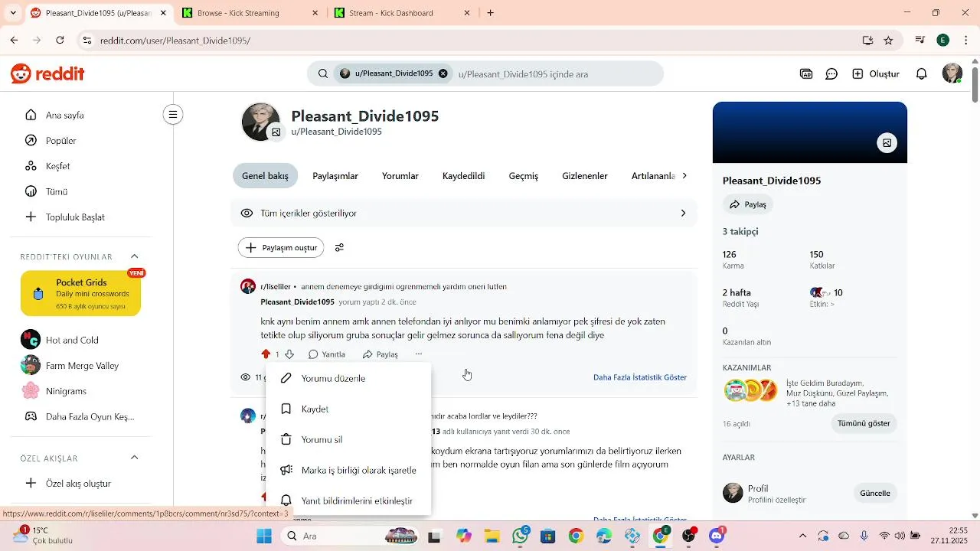980x551 pixels.
Task: Collapse the left sidebar with the hamburger button
Action: pos(173,115)
